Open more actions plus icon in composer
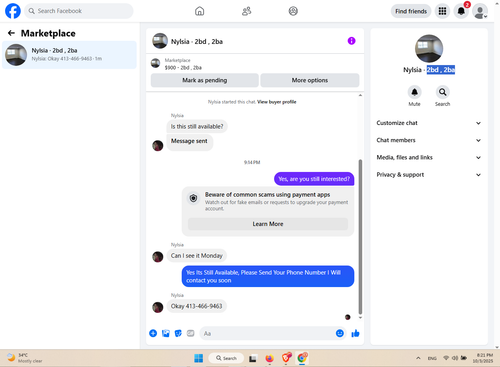The width and height of the screenshot is (500, 367). coord(153,333)
